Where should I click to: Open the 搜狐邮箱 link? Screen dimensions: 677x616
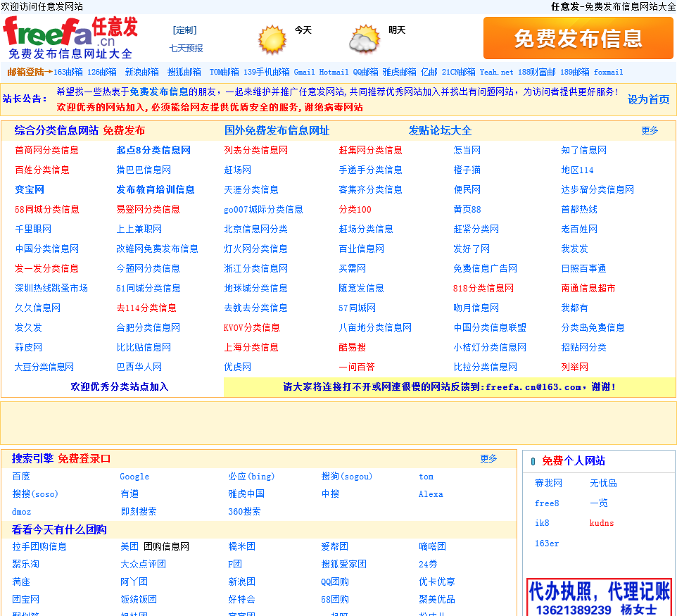coord(184,72)
